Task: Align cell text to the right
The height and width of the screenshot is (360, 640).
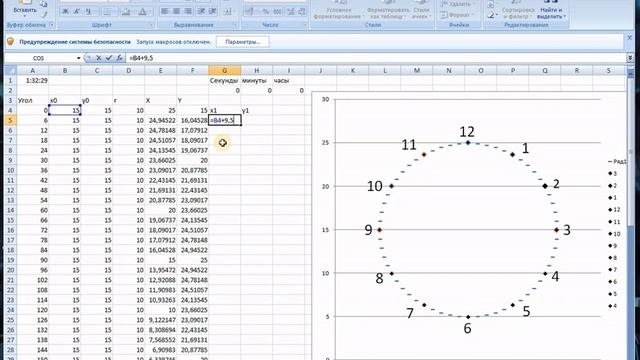Action: 188,11
